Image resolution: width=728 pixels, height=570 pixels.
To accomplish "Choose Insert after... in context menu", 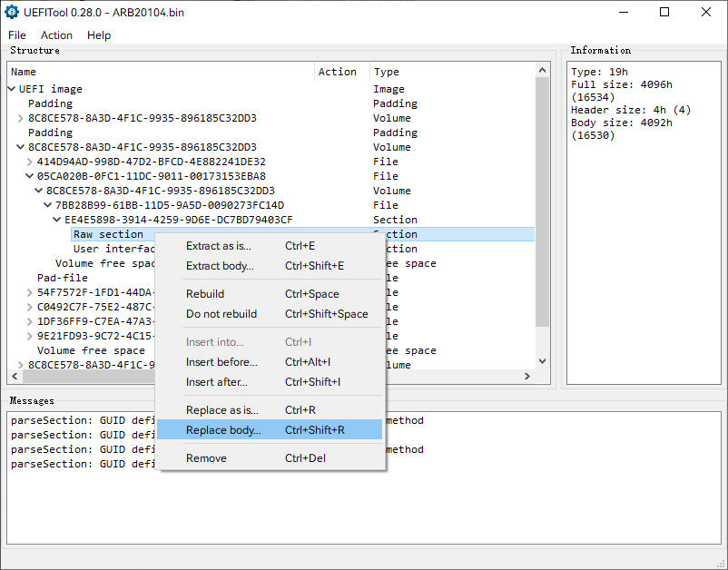I will (x=217, y=382).
